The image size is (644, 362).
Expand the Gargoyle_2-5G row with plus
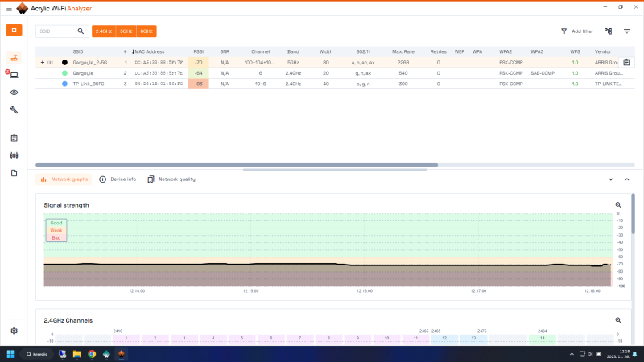(43, 63)
